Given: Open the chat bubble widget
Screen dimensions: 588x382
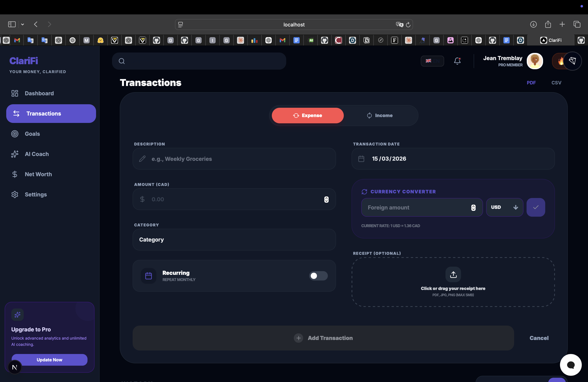Looking at the screenshot, I should (x=570, y=365).
